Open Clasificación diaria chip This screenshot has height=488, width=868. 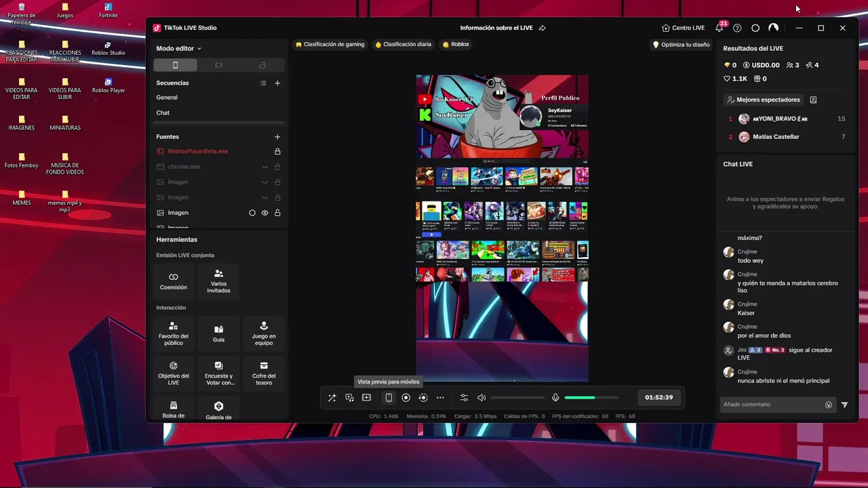(403, 44)
